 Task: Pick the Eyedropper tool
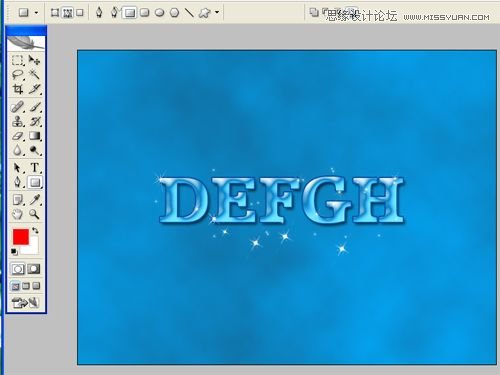coord(34,200)
